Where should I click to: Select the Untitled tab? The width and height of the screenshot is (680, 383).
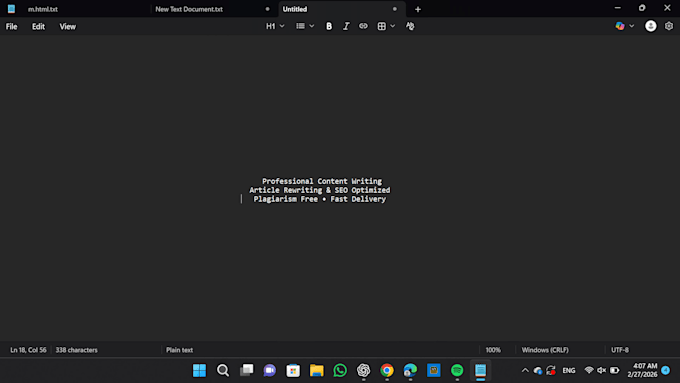295,9
